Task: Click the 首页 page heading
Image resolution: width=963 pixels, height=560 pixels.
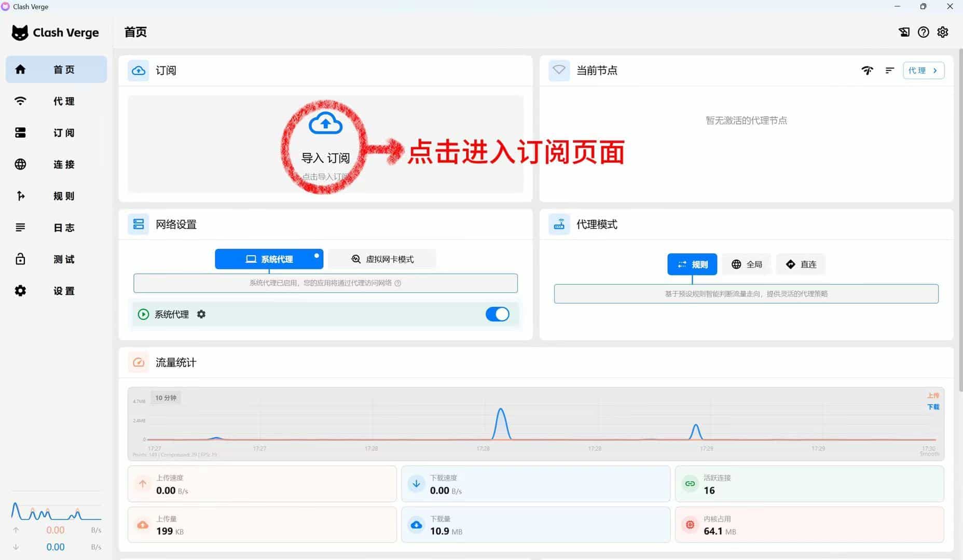Action: (x=135, y=32)
